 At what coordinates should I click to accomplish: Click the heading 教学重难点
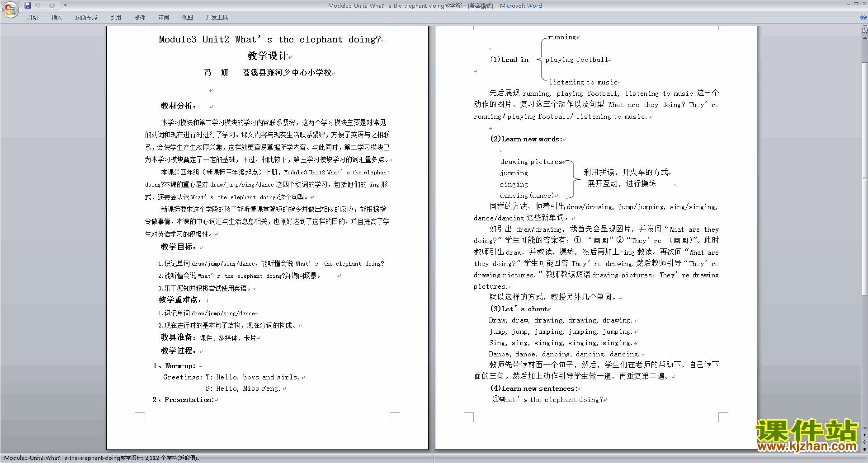pos(179,299)
